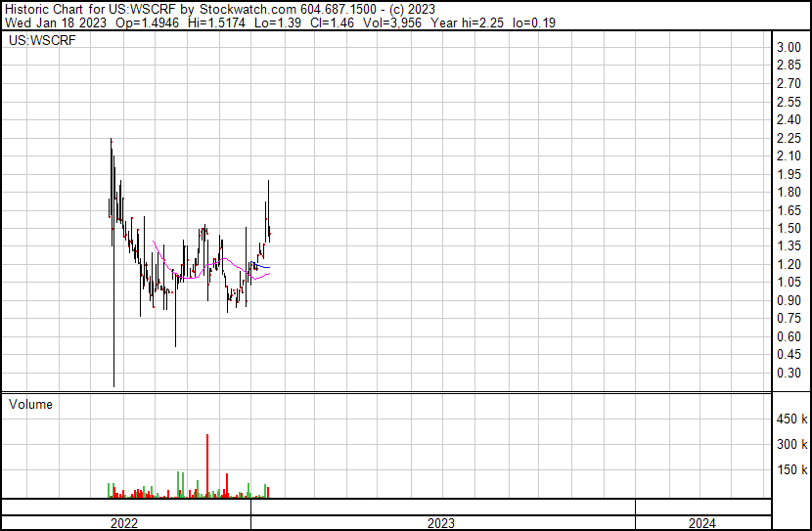Click the 'Op=1.4946' open value
Screen dimensions: 812x531
click(x=147, y=22)
